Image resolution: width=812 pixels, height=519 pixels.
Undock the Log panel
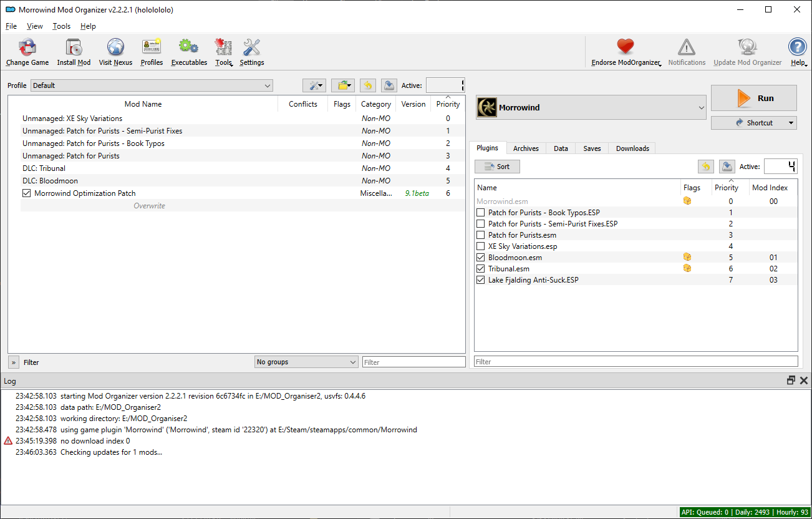click(791, 381)
